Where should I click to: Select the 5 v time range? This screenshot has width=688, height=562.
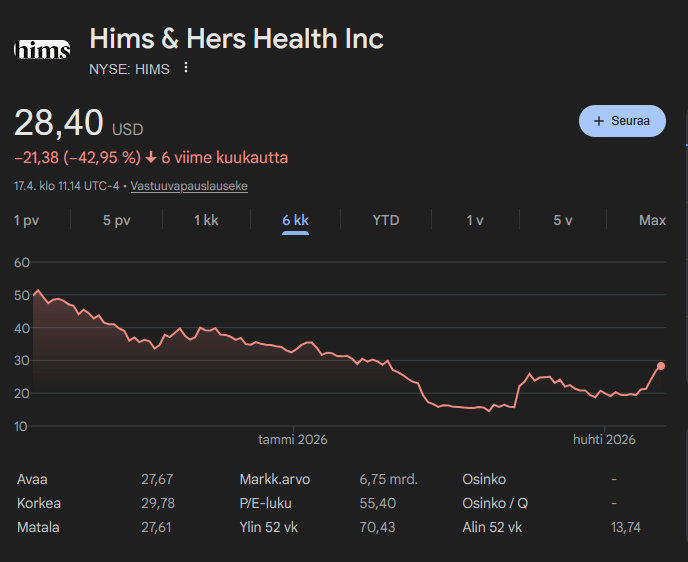563,220
